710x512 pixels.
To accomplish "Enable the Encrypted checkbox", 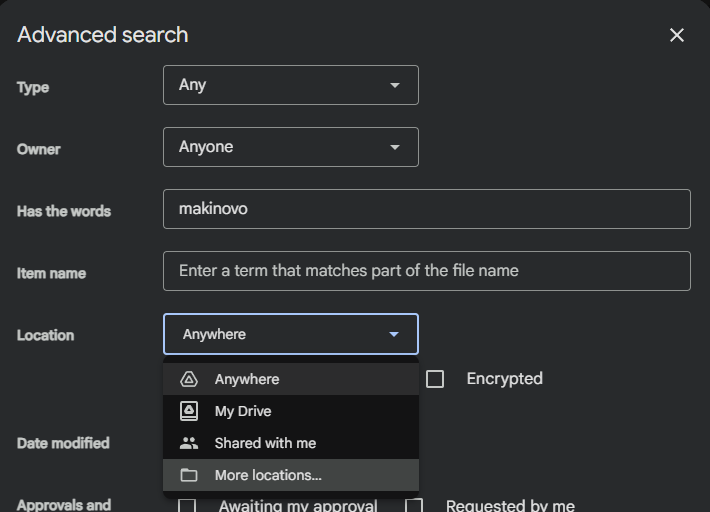I will point(435,379).
